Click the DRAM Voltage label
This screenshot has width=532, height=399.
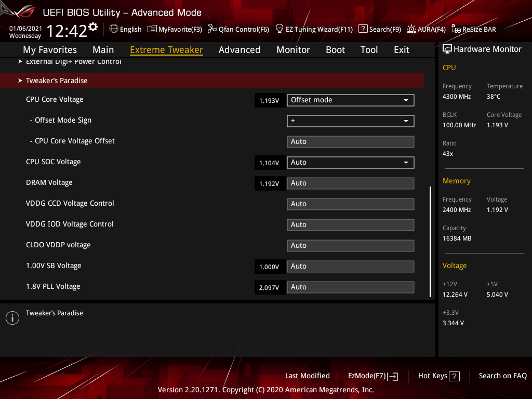click(49, 182)
